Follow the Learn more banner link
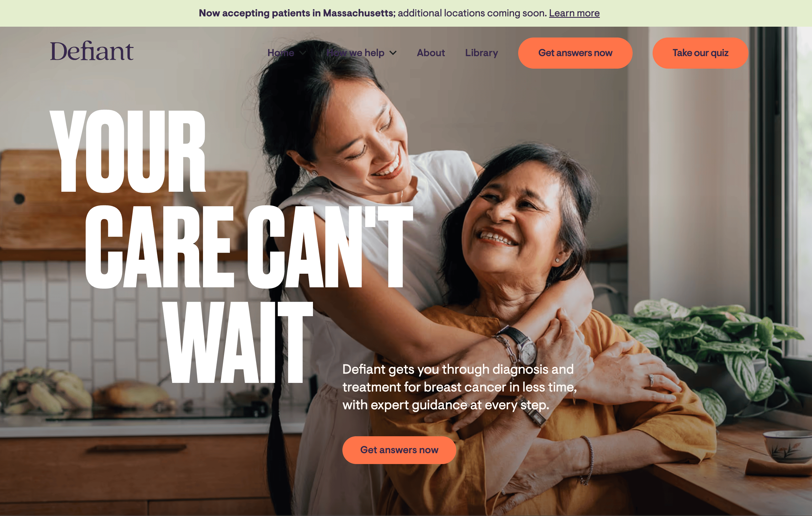Screen dimensions: 812x516 tap(574, 13)
